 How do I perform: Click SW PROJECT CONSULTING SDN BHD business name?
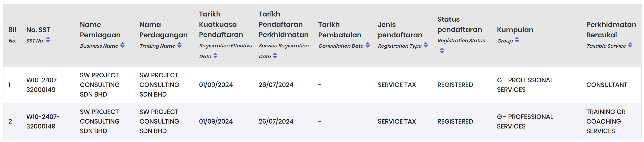[x=100, y=85]
